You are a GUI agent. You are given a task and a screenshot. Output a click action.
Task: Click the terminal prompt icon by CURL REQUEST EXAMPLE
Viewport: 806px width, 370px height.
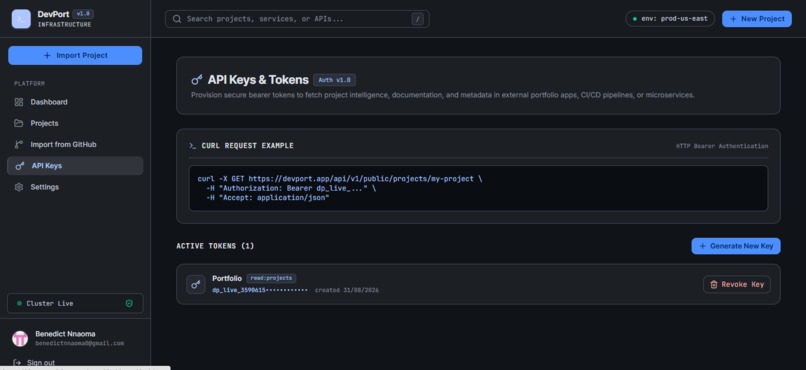coord(193,146)
